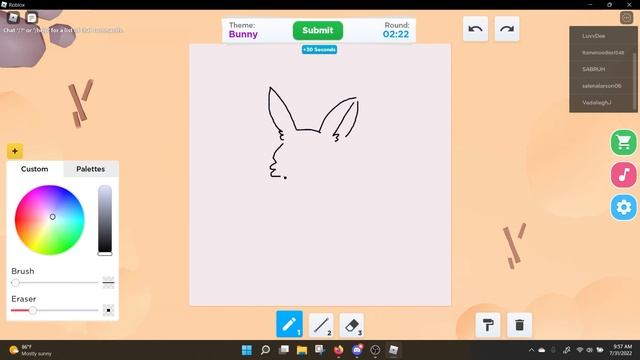Screen dimensions: 640x360
Task: Click the Brush size slider handle
Action: point(16,282)
